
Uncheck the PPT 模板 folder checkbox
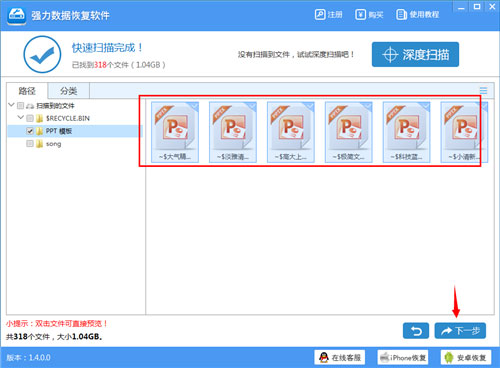point(30,131)
